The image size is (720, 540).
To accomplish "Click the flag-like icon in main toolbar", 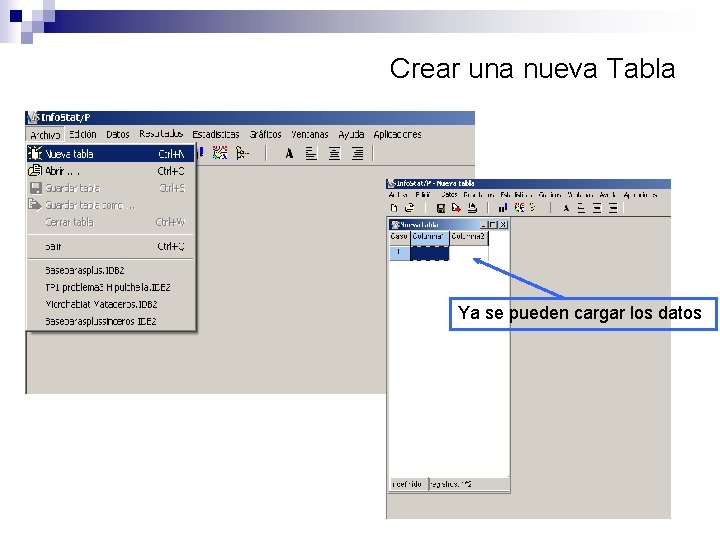I will point(242,153).
